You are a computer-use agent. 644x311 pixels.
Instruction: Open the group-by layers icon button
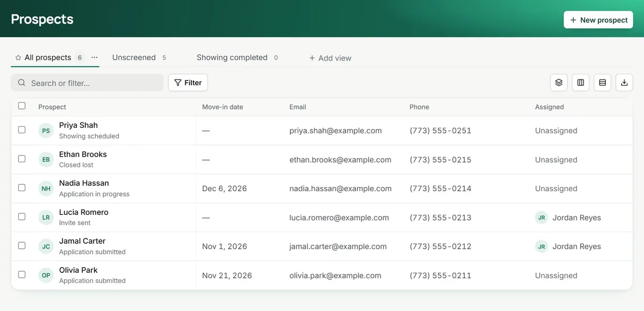[x=559, y=83]
